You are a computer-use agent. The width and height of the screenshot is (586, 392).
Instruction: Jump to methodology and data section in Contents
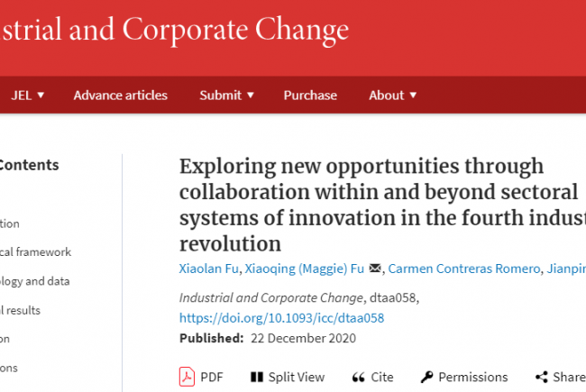(x=35, y=281)
